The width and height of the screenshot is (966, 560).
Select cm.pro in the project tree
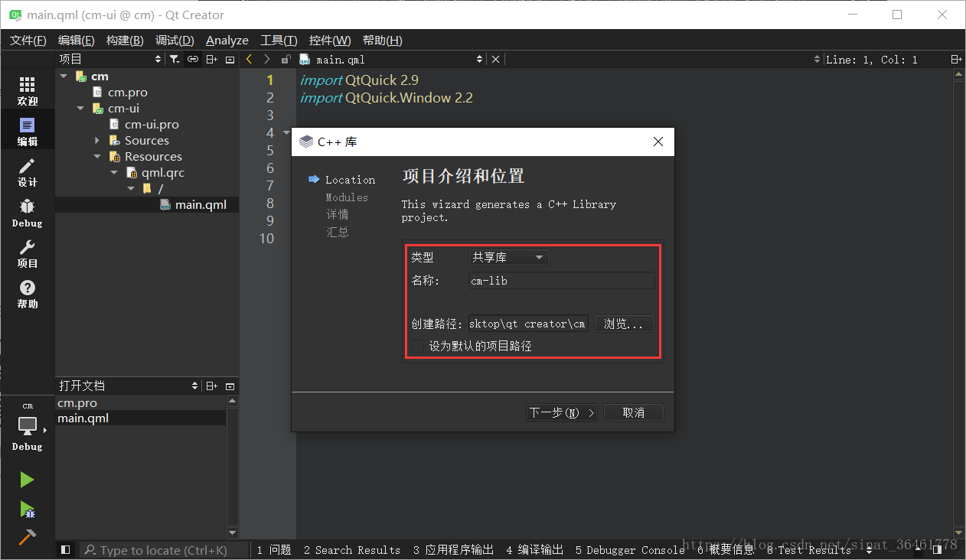pyautogui.click(x=128, y=93)
